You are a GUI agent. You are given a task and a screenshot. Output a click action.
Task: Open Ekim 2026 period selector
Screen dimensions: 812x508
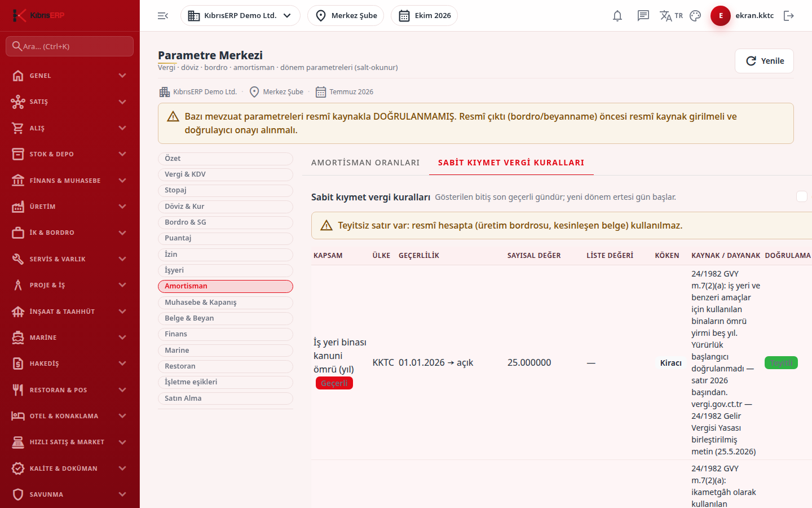[x=424, y=16]
